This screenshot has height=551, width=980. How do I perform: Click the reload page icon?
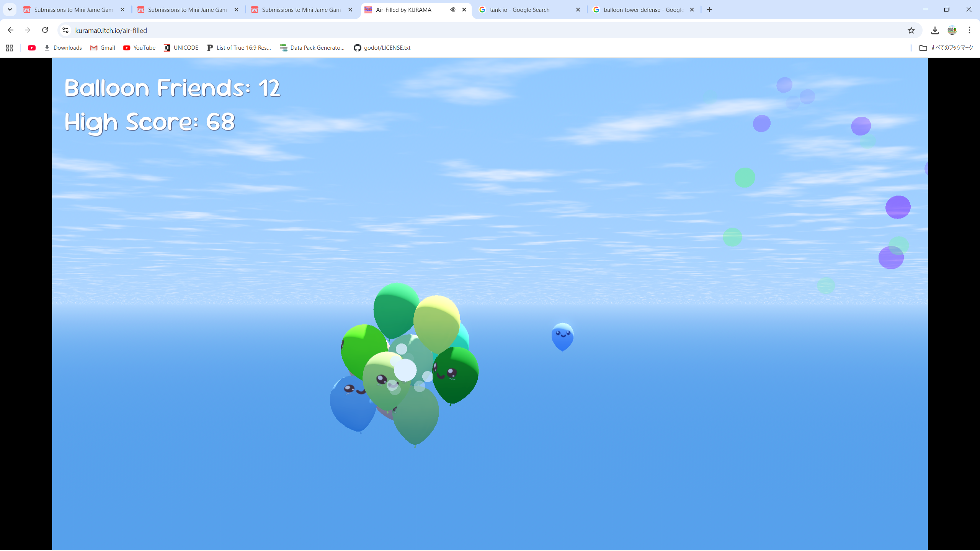tap(45, 30)
